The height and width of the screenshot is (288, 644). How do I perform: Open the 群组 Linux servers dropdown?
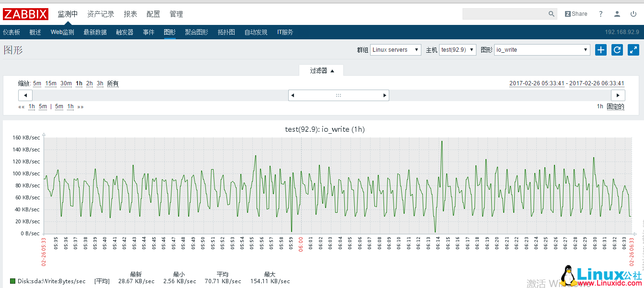click(395, 49)
